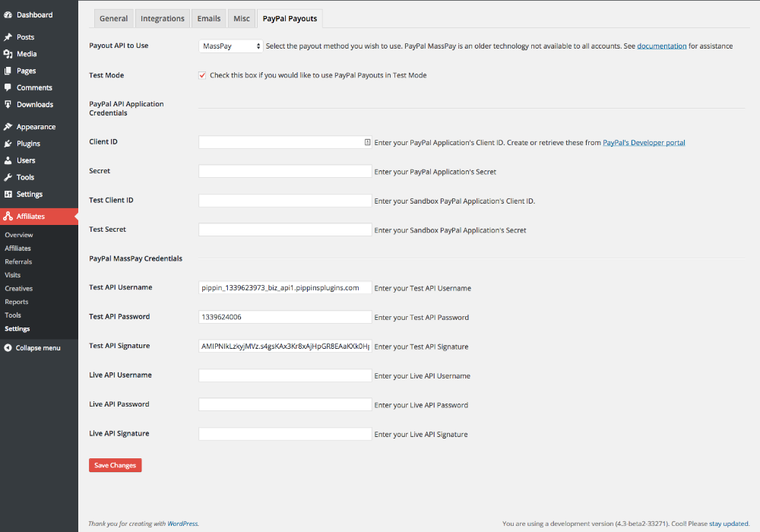Click the Users person icon

click(x=8, y=160)
